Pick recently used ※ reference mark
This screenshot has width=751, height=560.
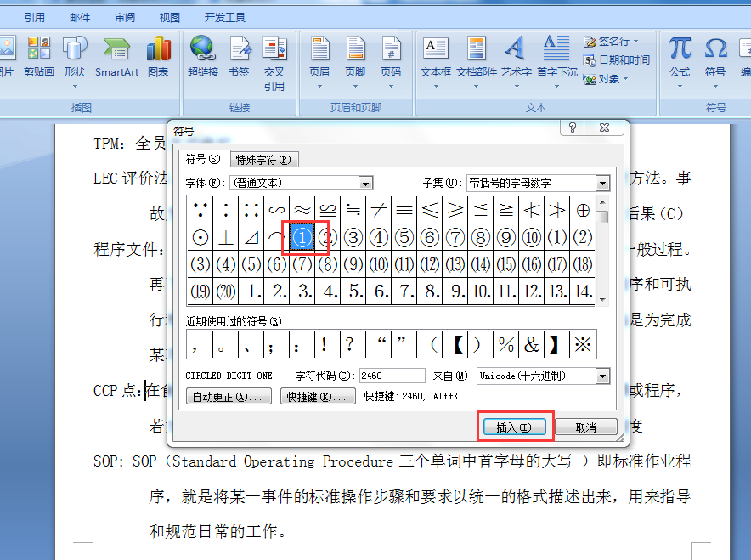pyautogui.click(x=583, y=344)
